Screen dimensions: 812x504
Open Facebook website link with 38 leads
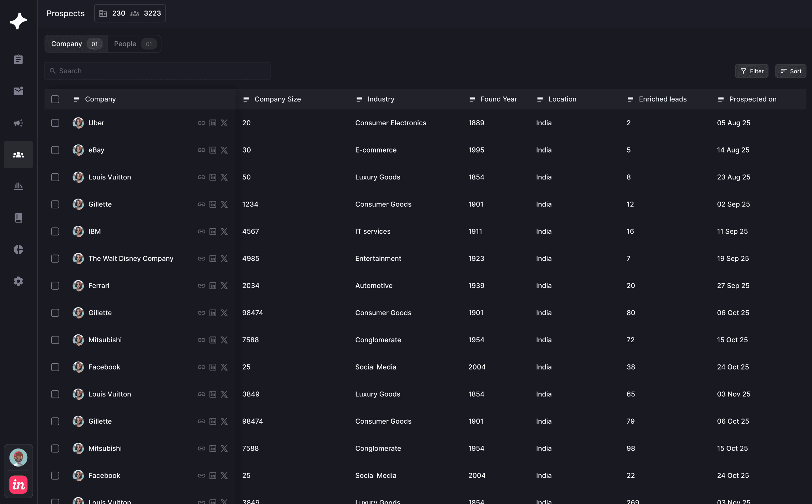(202, 367)
